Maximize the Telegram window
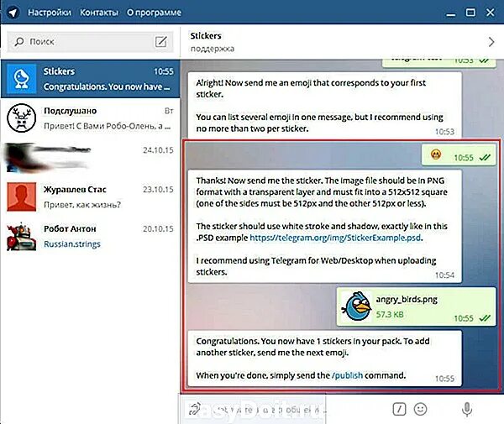Screen dimensions: 504x424 coord(470,13)
